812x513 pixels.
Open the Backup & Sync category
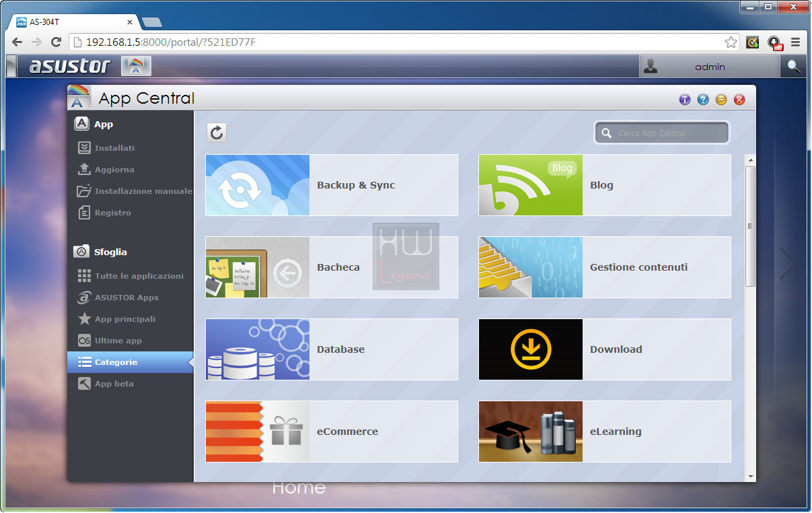coord(332,185)
